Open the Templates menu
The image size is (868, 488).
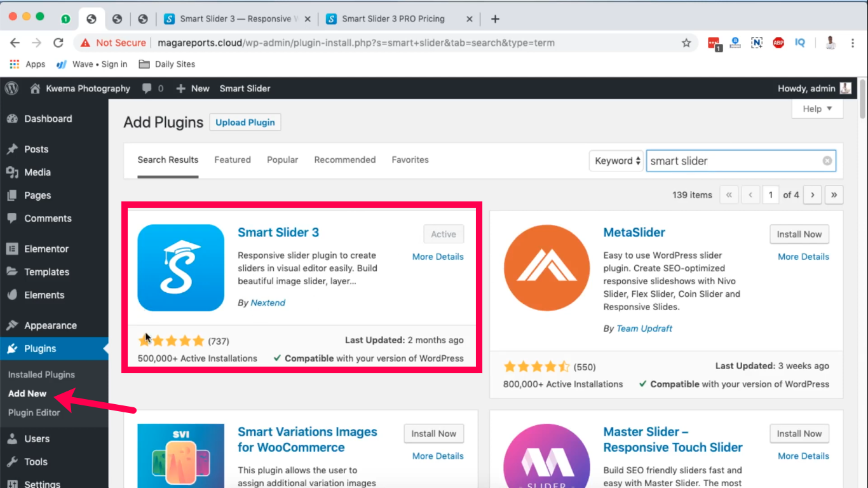click(x=46, y=272)
